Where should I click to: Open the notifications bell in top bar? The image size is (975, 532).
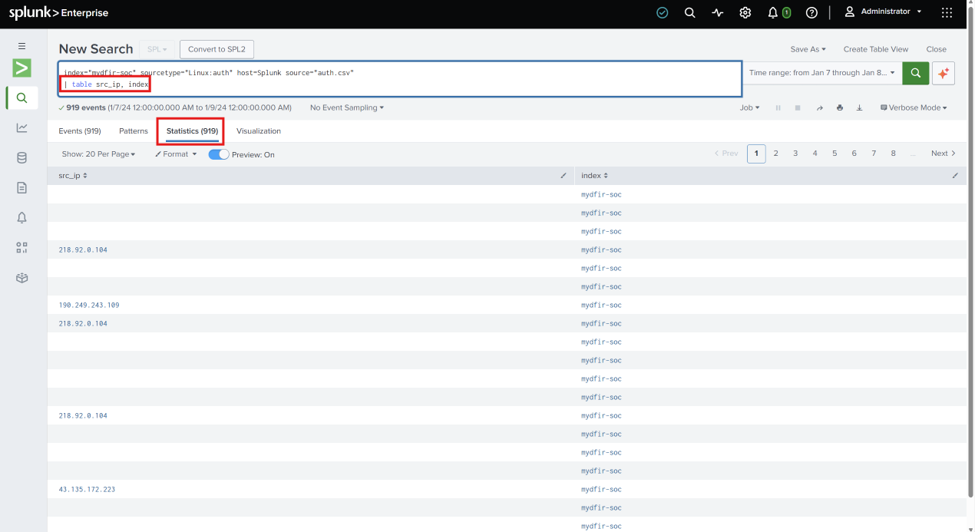click(772, 12)
